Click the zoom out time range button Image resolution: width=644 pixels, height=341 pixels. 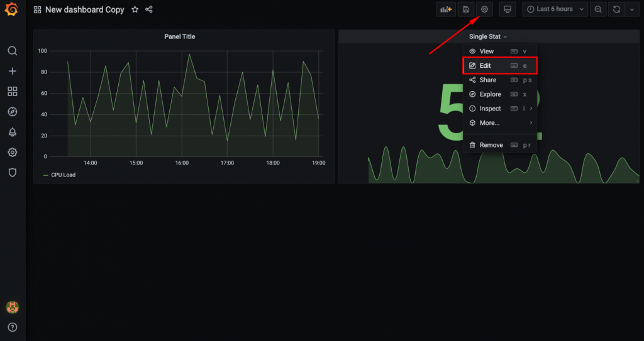coord(598,9)
